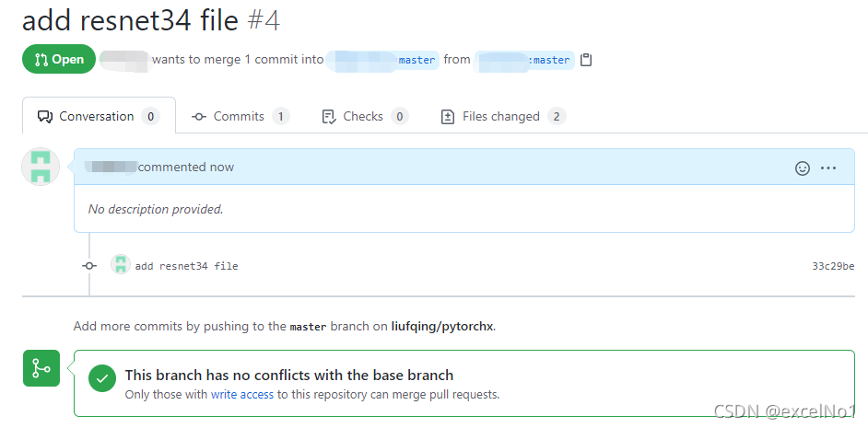
Task: Click the green checkmark status icon
Action: (101, 376)
